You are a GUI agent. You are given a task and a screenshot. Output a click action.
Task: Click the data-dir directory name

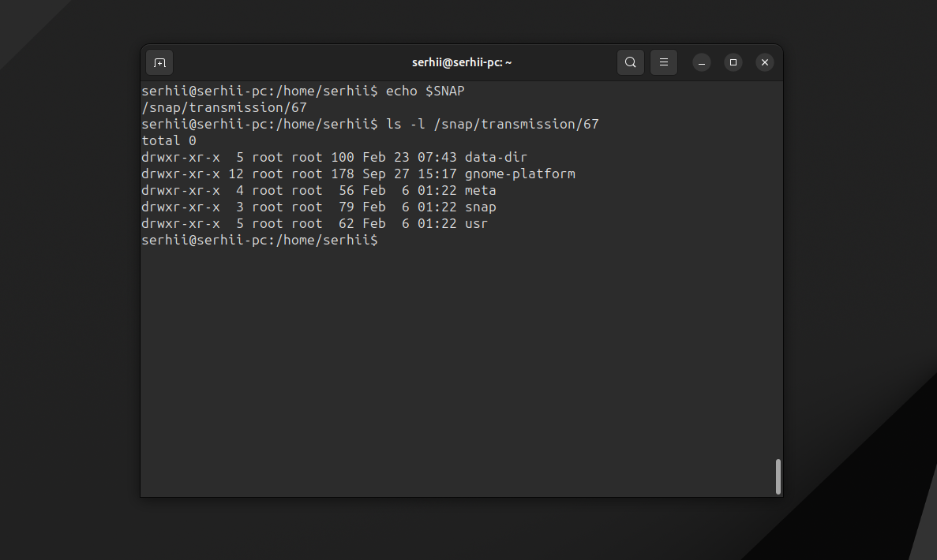[496, 158]
